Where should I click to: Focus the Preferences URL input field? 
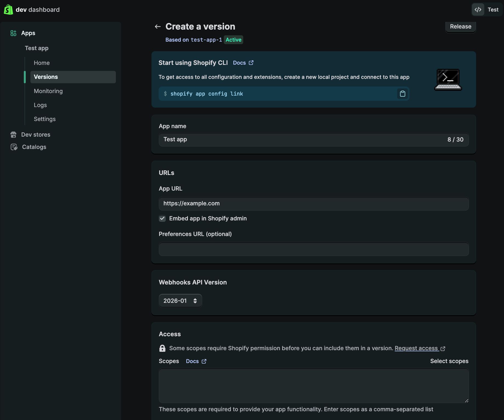(314, 249)
